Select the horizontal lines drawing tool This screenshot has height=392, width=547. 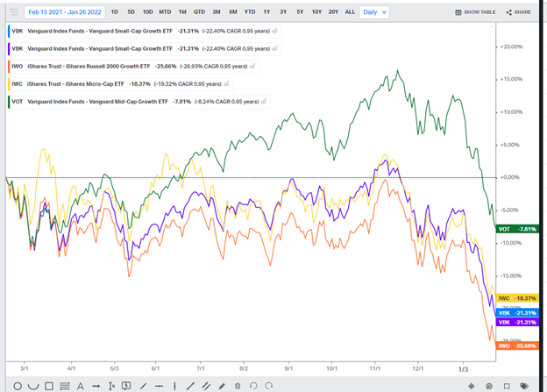65,386
